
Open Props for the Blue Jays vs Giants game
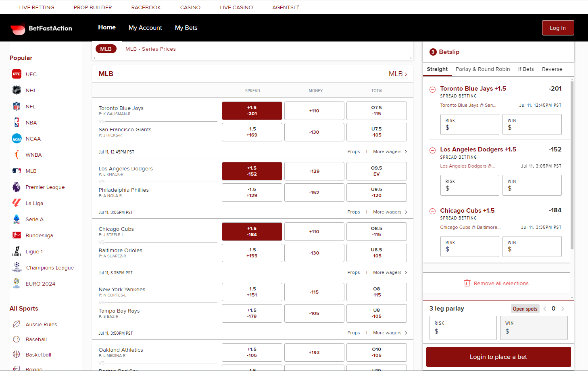354,151
